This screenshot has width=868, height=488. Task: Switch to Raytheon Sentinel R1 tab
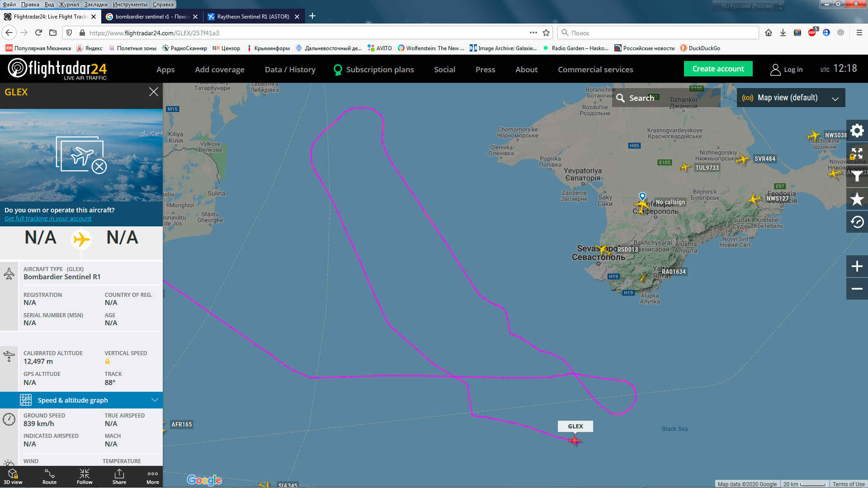253,17
